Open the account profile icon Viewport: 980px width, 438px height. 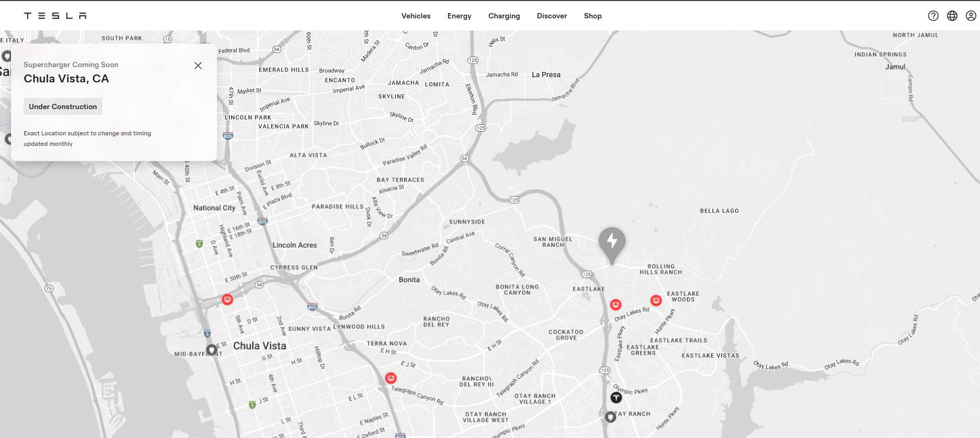click(x=971, y=16)
